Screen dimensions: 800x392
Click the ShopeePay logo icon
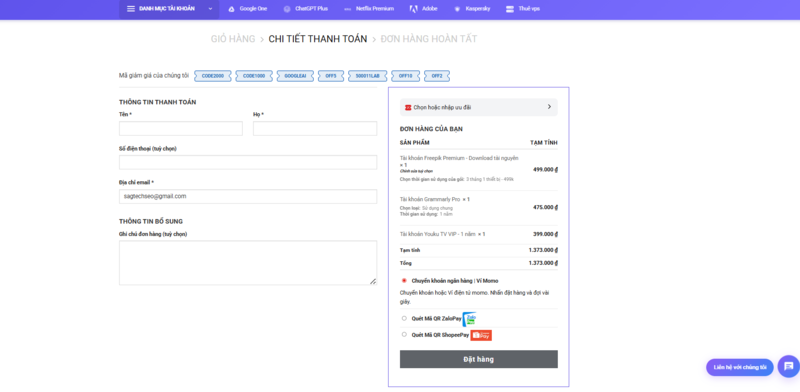coord(481,335)
